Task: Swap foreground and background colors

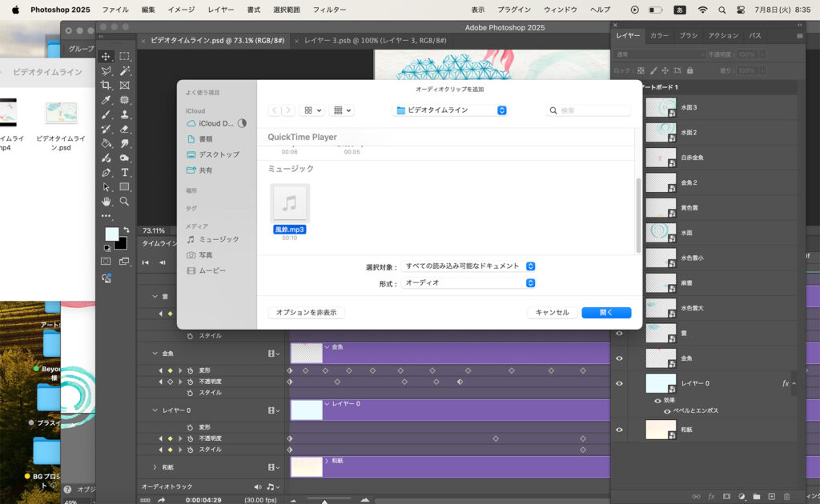Action: pos(126,230)
